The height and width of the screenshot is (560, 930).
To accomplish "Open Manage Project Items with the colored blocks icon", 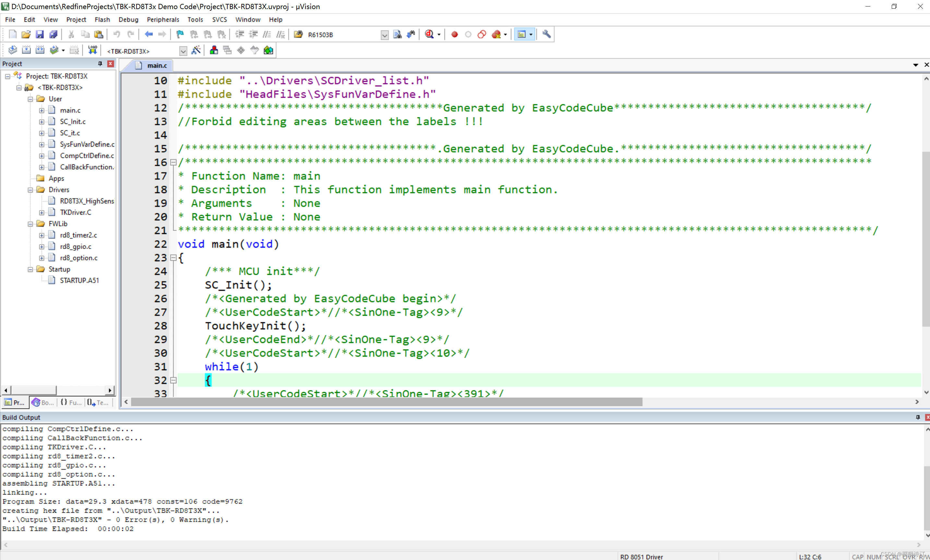I will pyautogui.click(x=214, y=50).
